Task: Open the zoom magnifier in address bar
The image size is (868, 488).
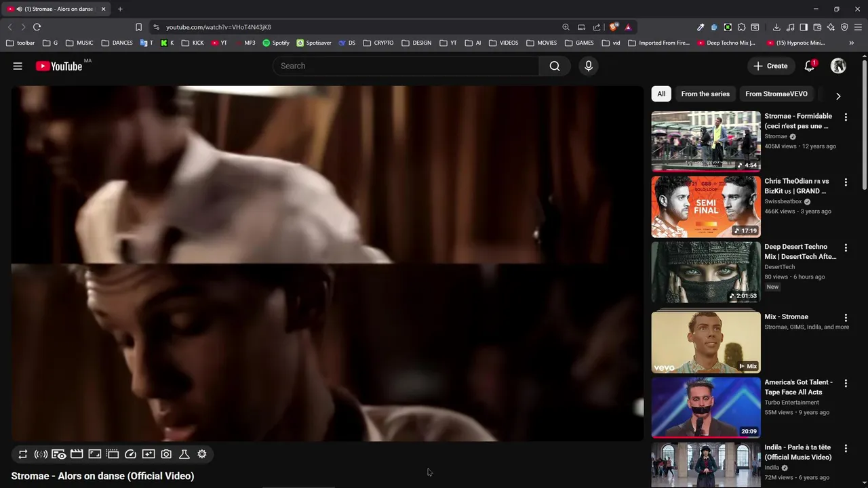Action: tap(566, 27)
